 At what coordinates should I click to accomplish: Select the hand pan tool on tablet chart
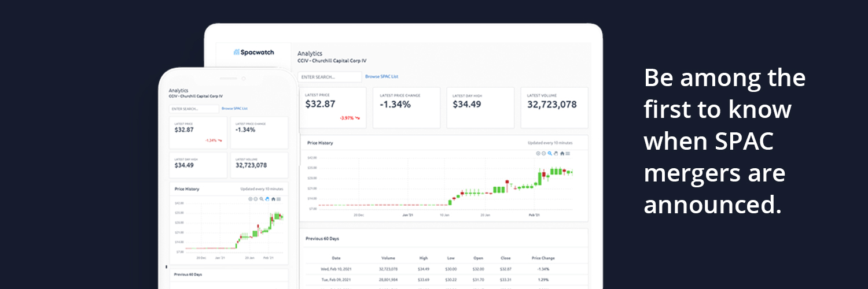point(556,153)
